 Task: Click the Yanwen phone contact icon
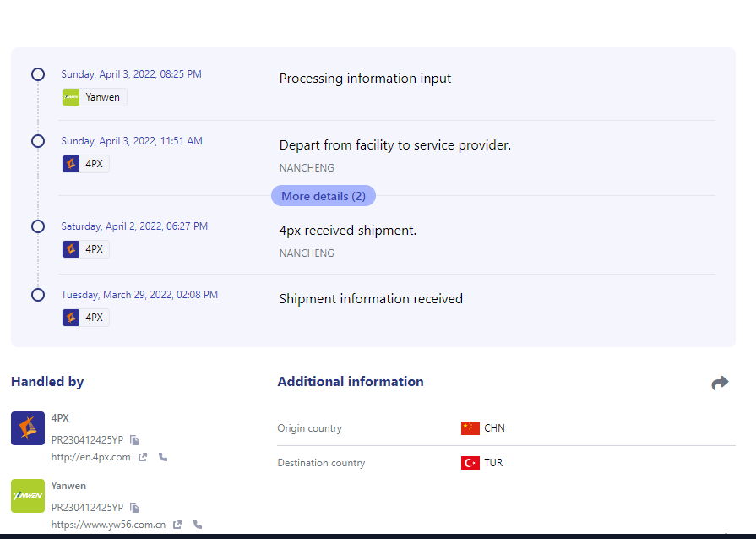click(x=198, y=525)
